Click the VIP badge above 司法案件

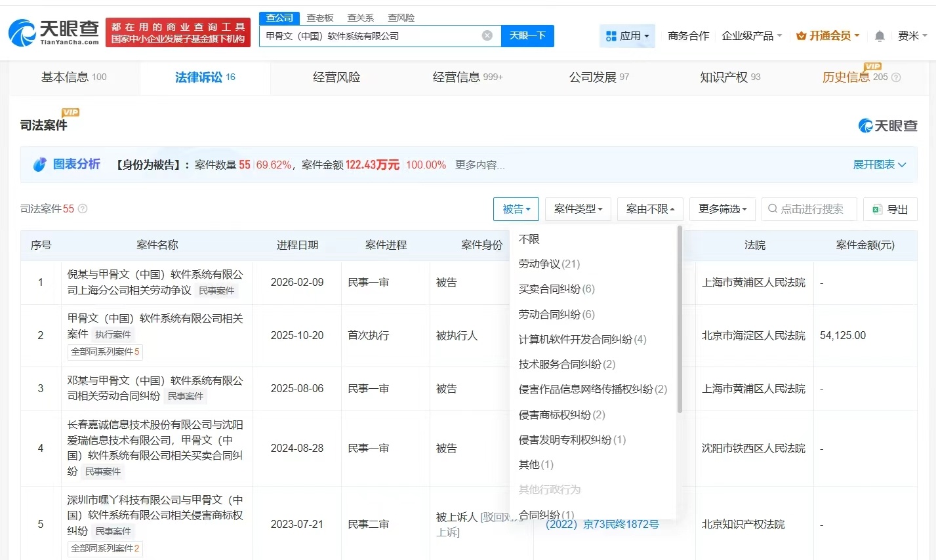[x=72, y=111]
